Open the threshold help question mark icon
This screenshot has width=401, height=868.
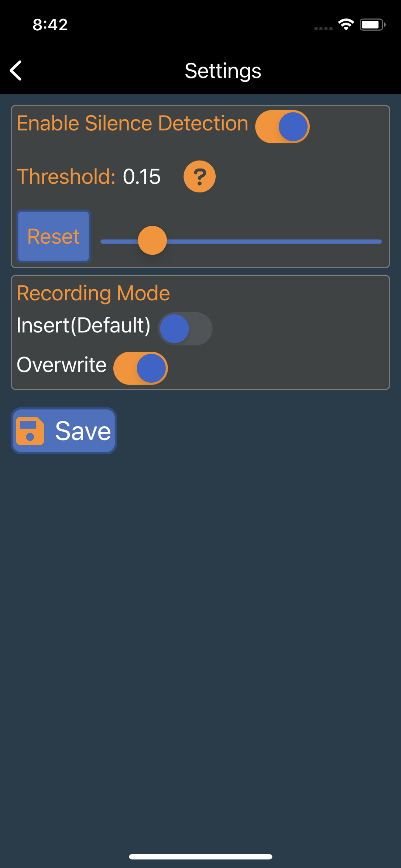coord(200,176)
